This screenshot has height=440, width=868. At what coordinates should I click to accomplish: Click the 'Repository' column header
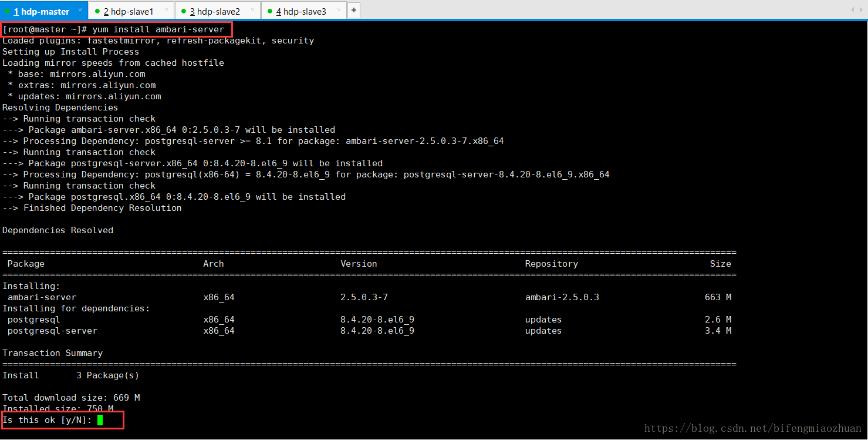(x=552, y=264)
